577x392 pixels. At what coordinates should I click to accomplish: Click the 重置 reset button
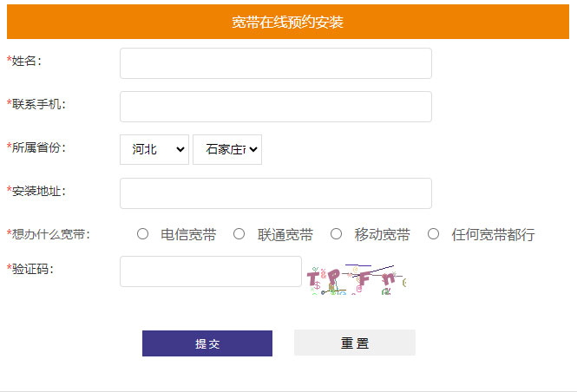click(355, 343)
